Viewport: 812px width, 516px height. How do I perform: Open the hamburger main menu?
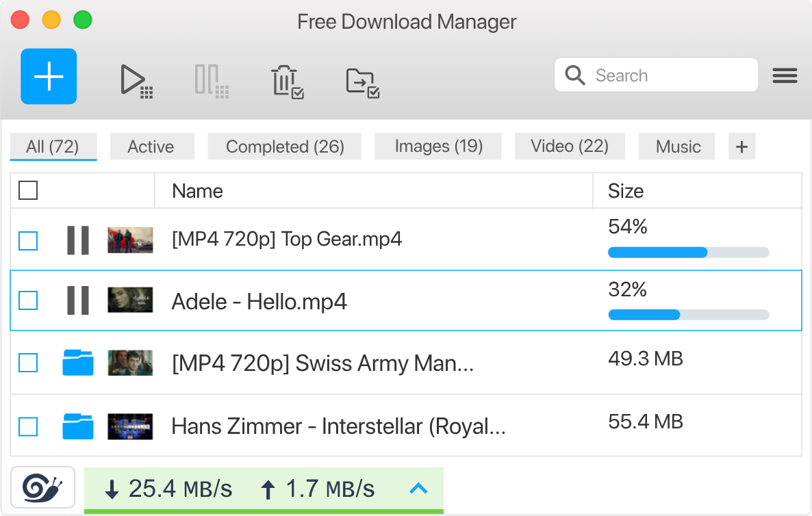785,76
